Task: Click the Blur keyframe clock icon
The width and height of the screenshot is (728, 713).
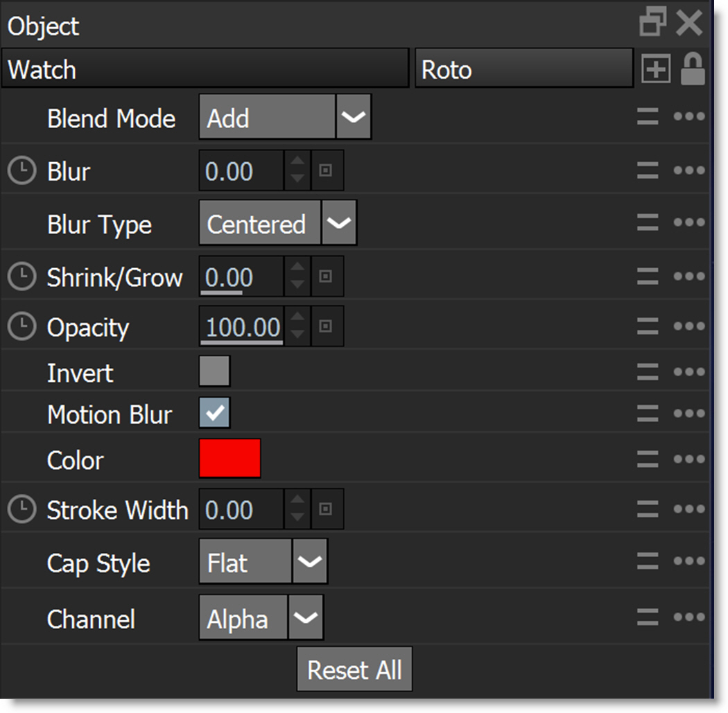Action: tap(21, 171)
